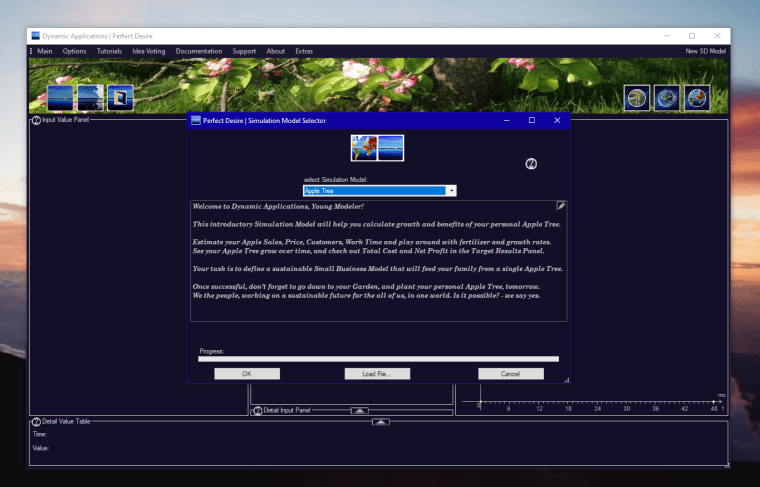760x487 pixels.
Task: Click Dynamic Applications title bar app icon
Action: click(x=35, y=36)
